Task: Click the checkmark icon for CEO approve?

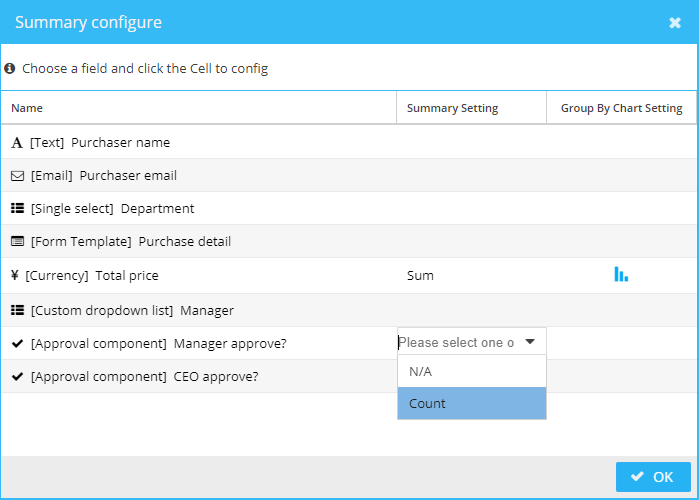Action: (17, 377)
